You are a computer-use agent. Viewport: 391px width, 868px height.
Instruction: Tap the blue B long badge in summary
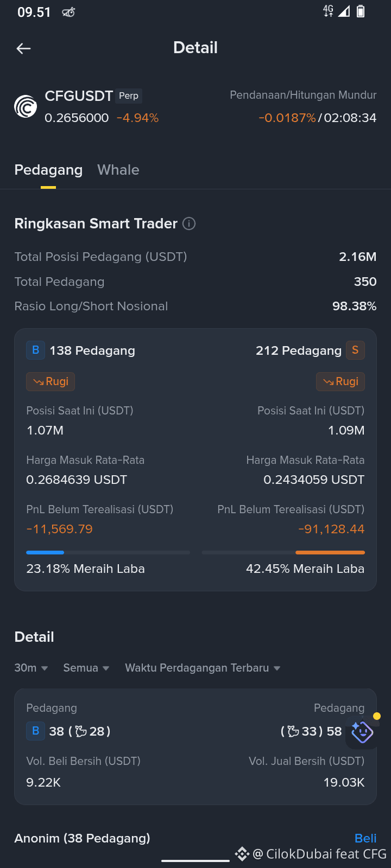(35, 350)
